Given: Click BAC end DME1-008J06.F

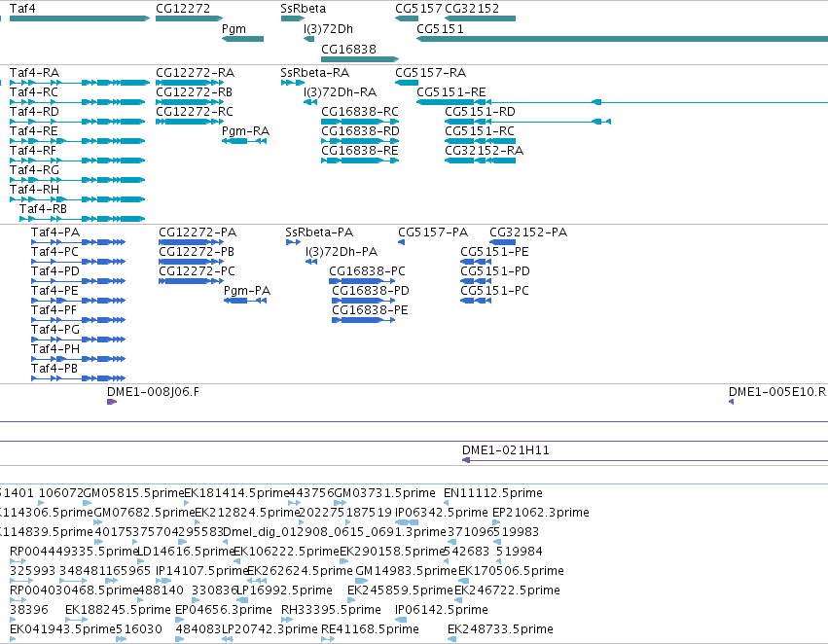Looking at the screenshot, I should 112,402.
